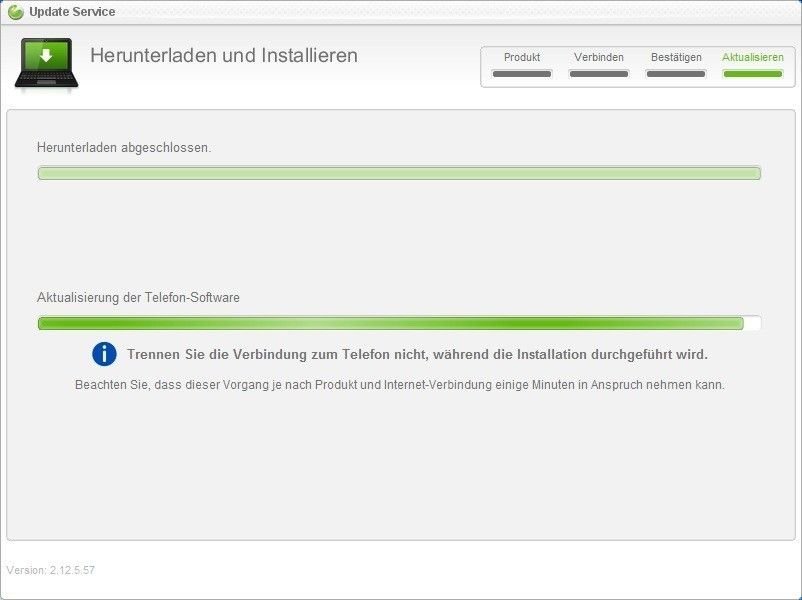802x600 pixels.
Task: Click the grey Produkt step indicator bar
Action: [x=522, y=74]
